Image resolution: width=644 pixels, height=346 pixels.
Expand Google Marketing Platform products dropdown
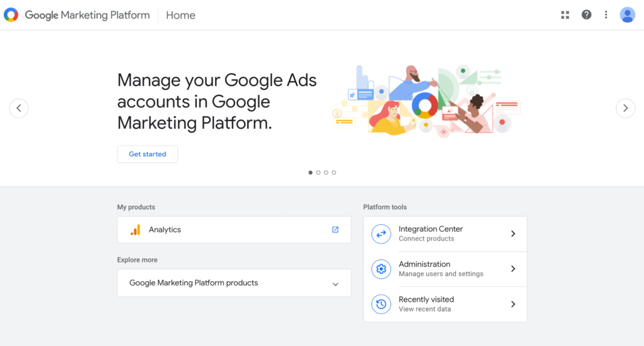click(234, 283)
